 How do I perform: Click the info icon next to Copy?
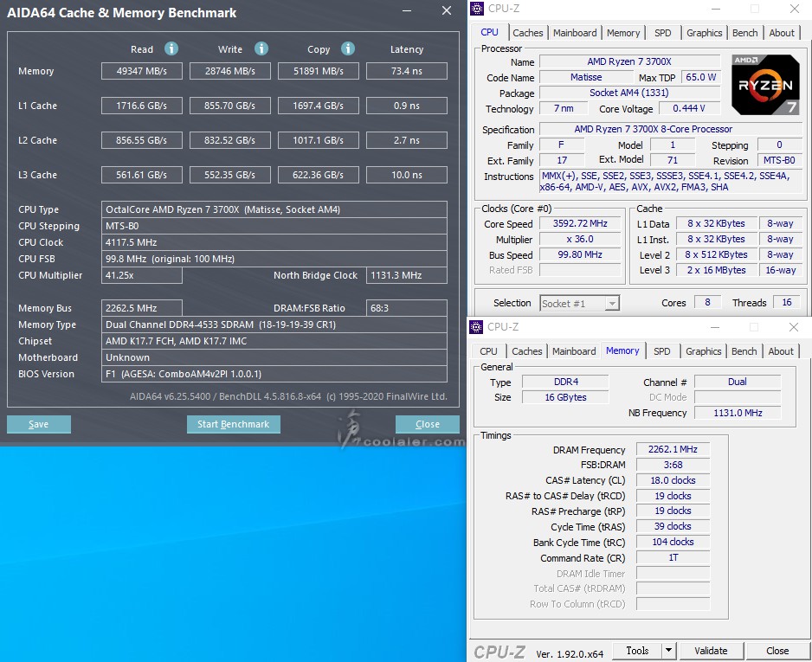point(348,48)
